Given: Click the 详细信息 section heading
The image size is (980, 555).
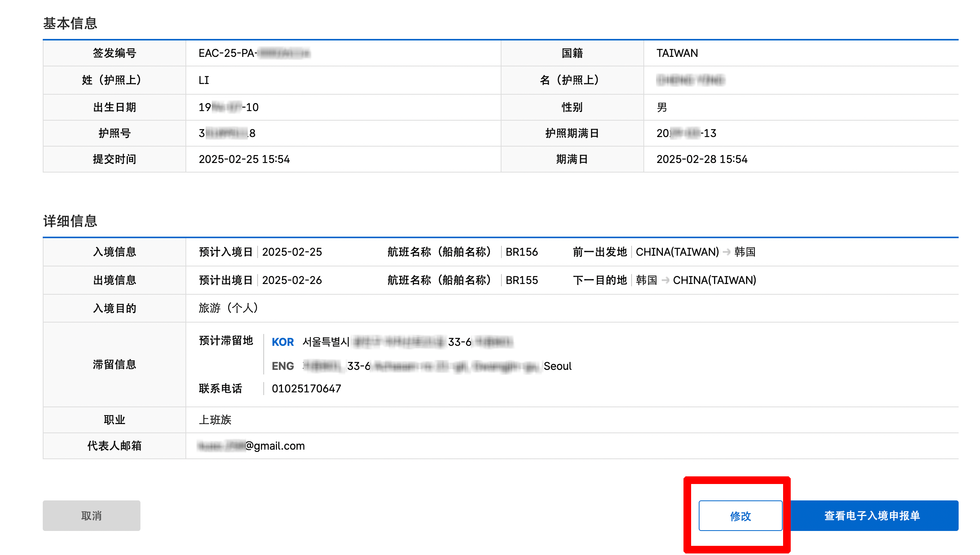Looking at the screenshot, I should tap(70, 221).
